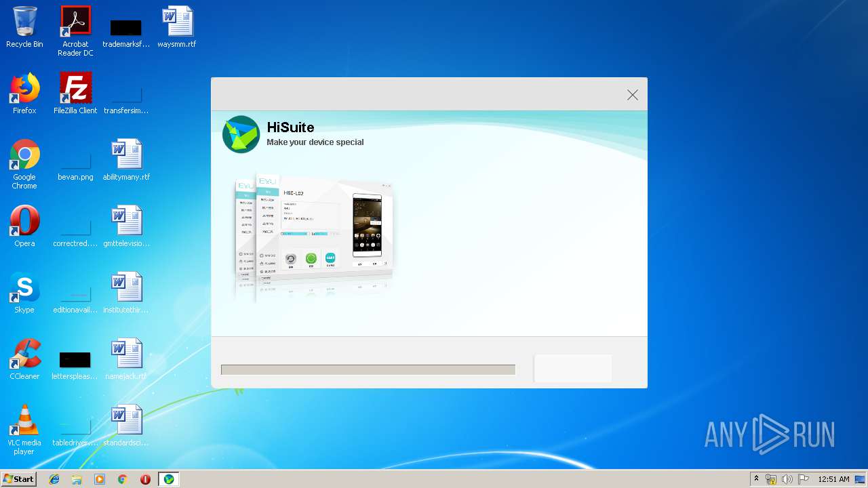Open Acrobat Reader DC shortcut
Image resolution: width=868 pixels, height=488 pixels.
pos(75,31)
